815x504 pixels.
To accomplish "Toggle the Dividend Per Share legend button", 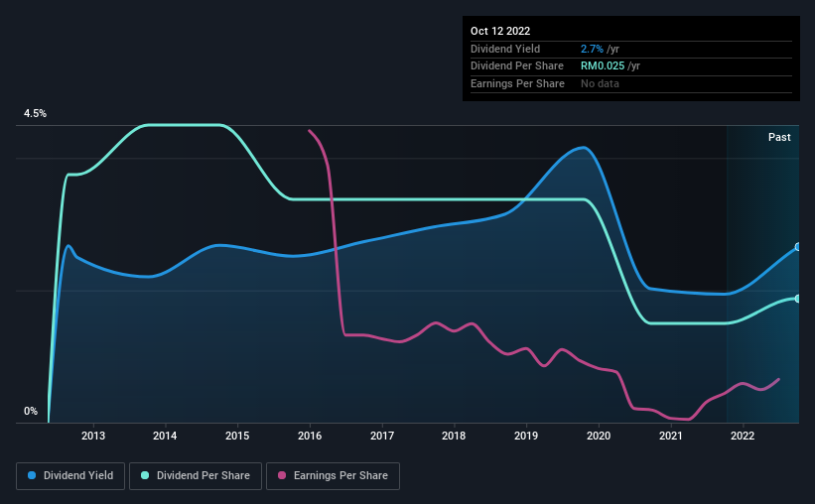I will coord(196,476).
